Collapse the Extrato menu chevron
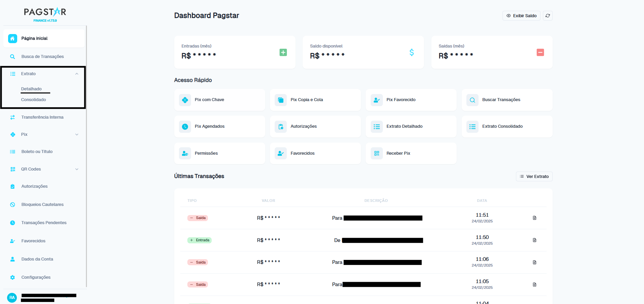Viewport: 644px width, 304px height. pos(77,74)
